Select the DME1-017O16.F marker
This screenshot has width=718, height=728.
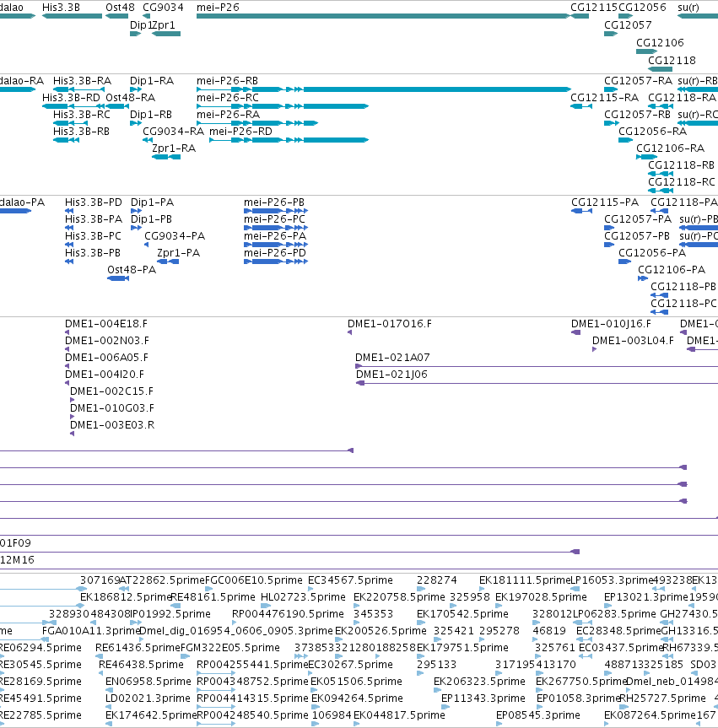[x=349, y=332]
